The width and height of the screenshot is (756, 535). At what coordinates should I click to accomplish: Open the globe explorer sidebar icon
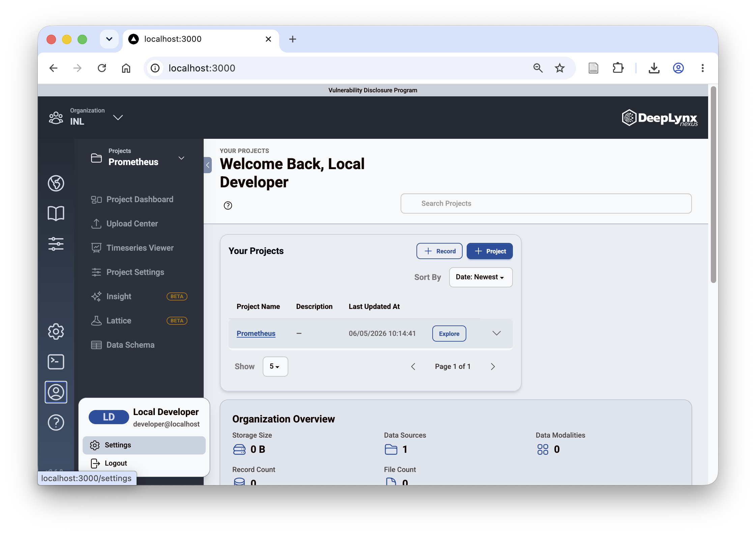[56, 183]
